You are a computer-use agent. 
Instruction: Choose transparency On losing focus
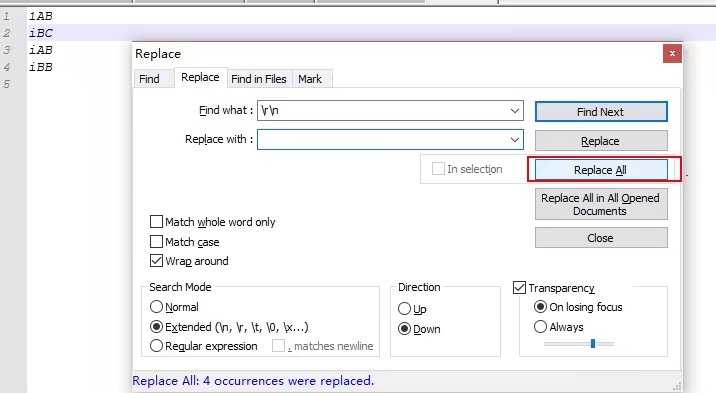[540, 307]
